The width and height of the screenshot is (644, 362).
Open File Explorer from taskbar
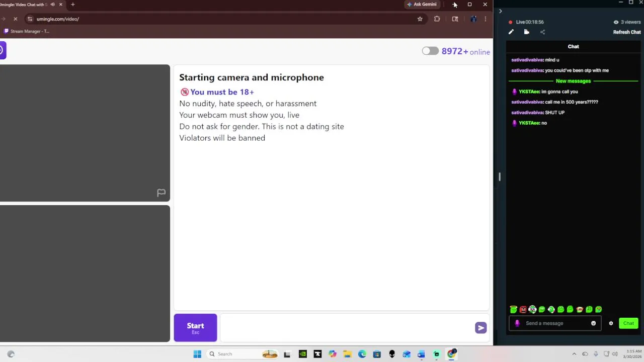(x=347, y=354)
